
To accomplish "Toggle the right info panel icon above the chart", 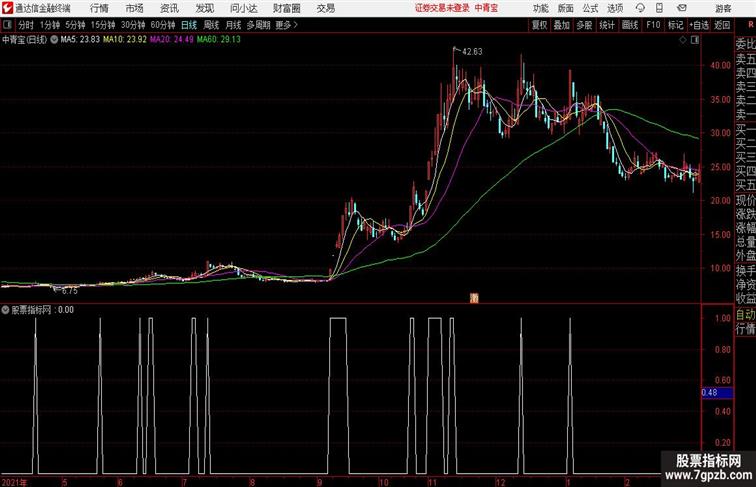I will point(695,40).
